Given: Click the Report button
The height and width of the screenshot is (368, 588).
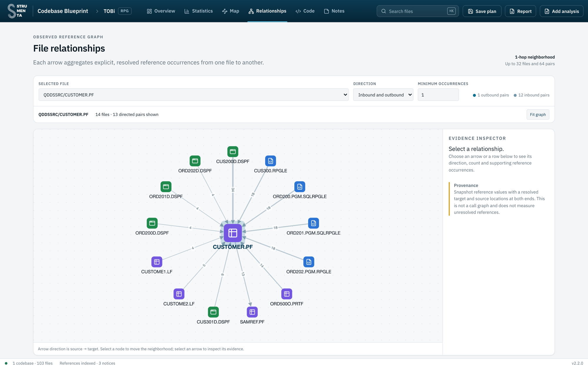Looking at the screenshot, I should tap(520, 11).
